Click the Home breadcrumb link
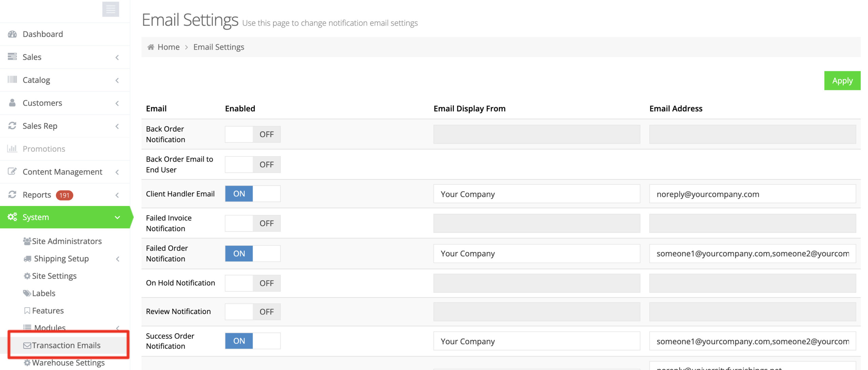868x370 pixels. [169, 47]
